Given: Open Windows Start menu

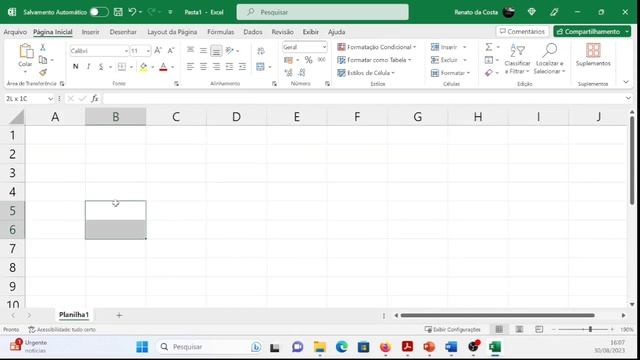Looking at the screenshot, I should 142,347.
